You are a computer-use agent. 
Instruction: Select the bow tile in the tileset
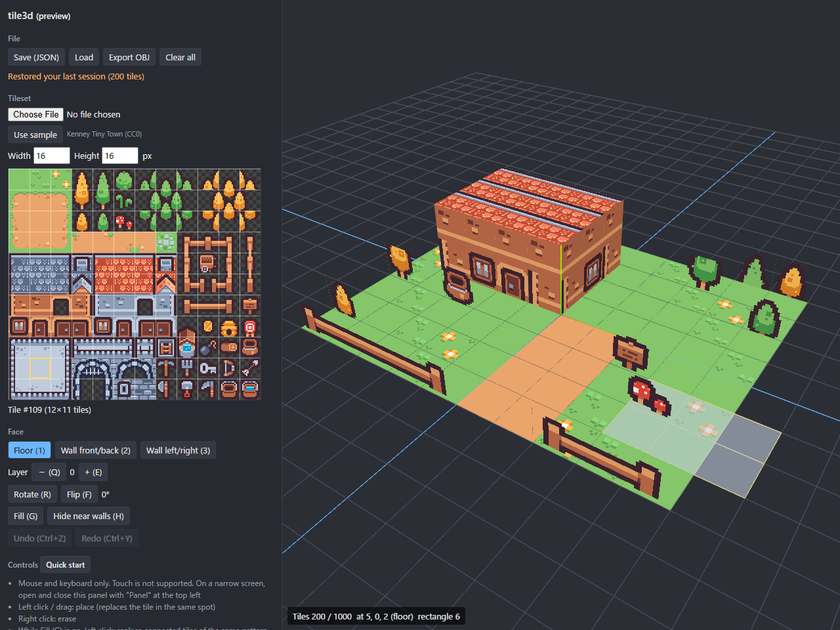229,368
